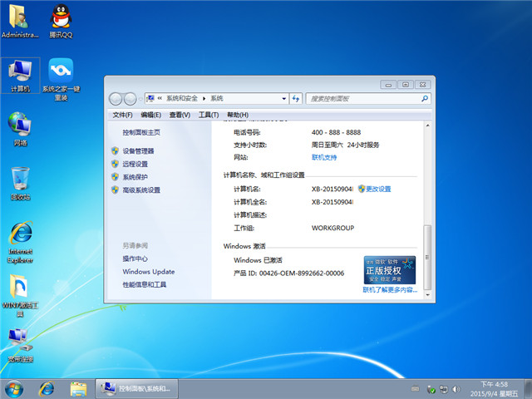Screen dimensions: 532x399
Task: Open Windows Explorer from taskbar
Action: pos(78,389)
